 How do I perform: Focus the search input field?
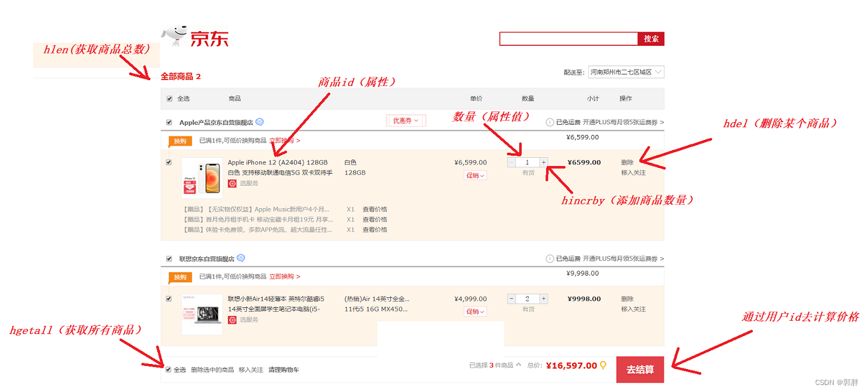pyautogui.click(x=568, y=39)
